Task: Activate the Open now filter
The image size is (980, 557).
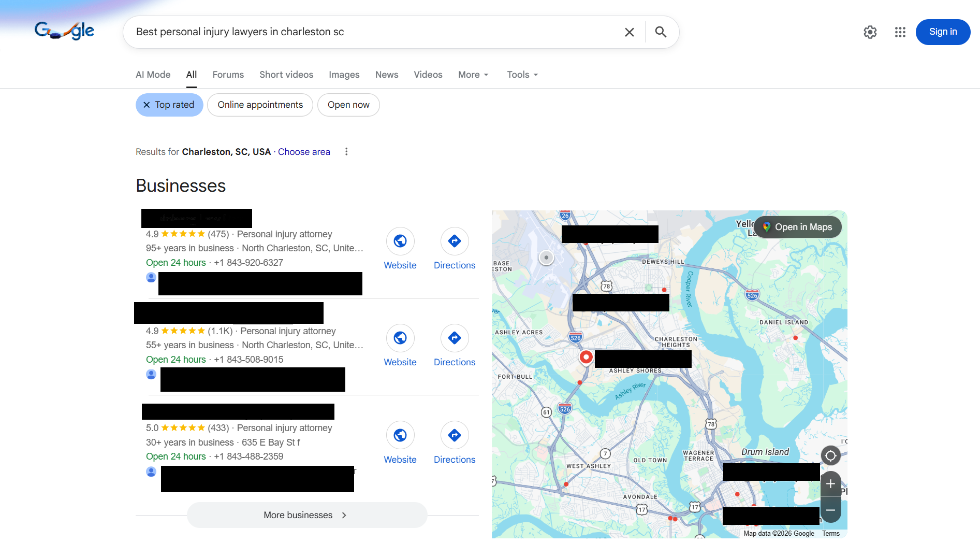Action: point(348,105)
